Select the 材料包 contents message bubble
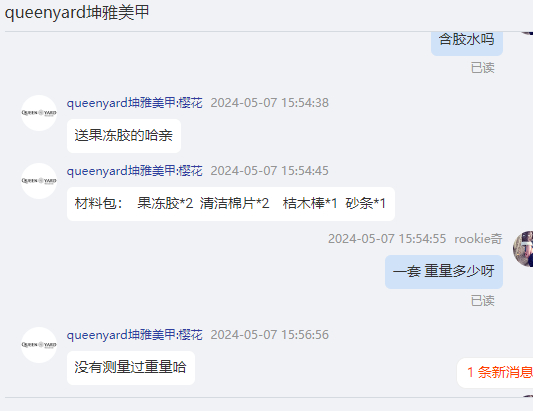The image size is (533, 411). (x=231, y=204)
